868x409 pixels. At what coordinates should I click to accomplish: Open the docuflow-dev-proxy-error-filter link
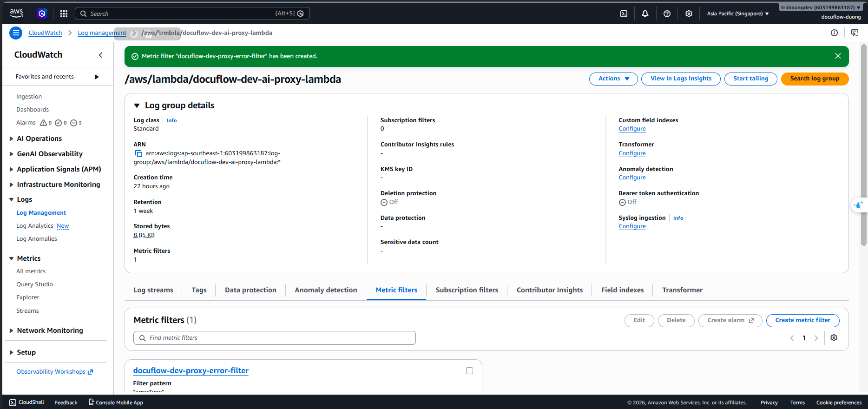191,370
